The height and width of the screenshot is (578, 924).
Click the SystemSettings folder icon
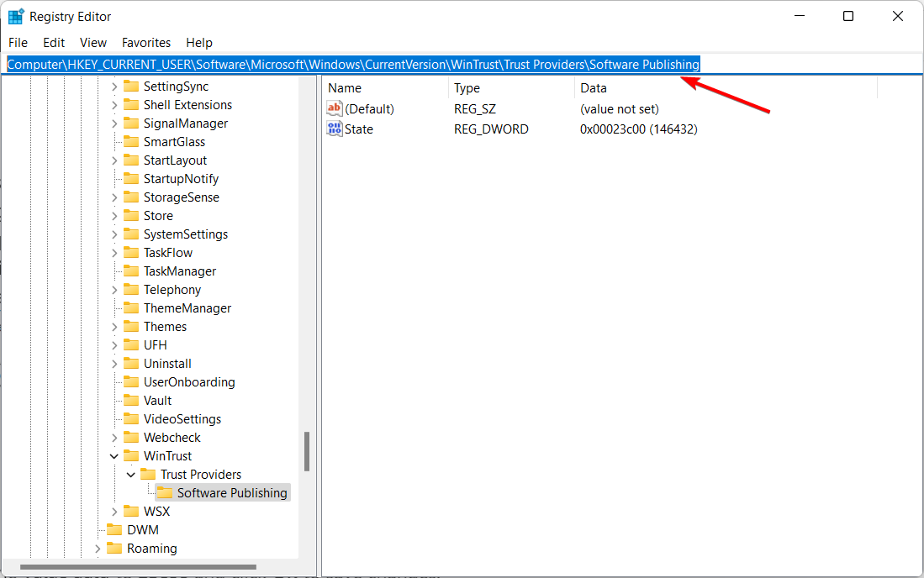coord(131,234)
